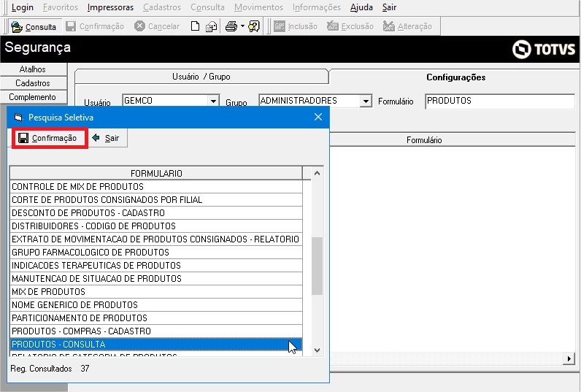Select NOME GENERICO DE PRODUTOS row
Screen dimensions: 581x392
pyautogui.click(x=156, y=305)
